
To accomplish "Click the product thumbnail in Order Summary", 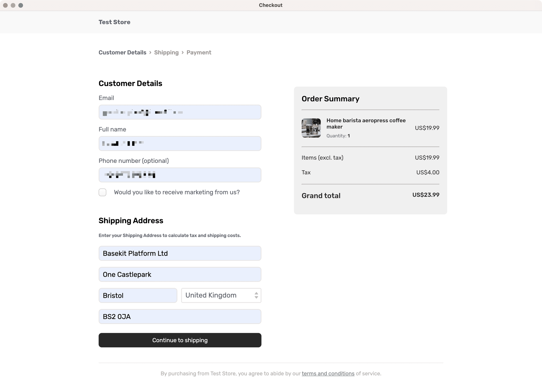I will [x=311, y=128].
